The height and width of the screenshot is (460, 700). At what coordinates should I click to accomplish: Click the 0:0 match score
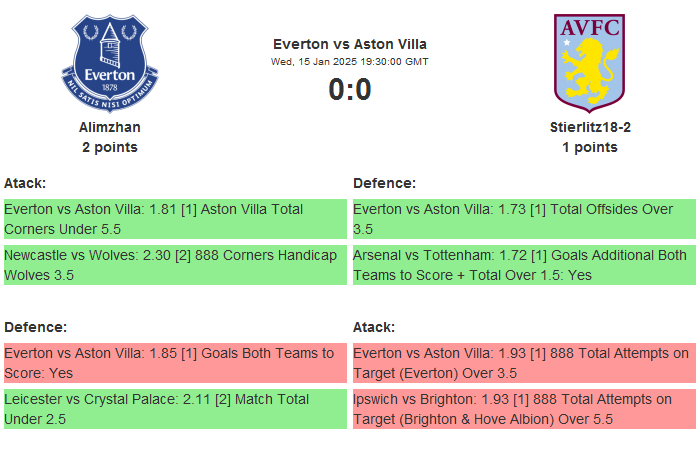(350, 90)
